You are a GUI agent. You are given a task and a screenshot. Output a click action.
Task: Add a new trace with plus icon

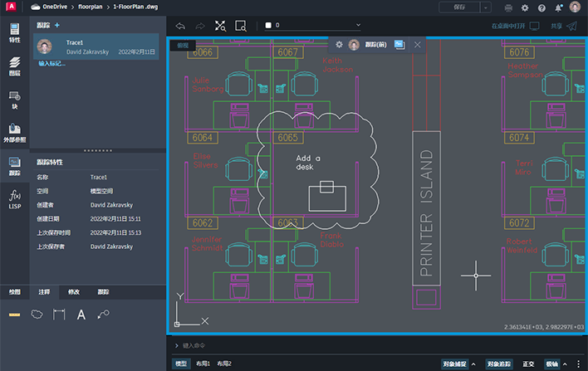57,25
